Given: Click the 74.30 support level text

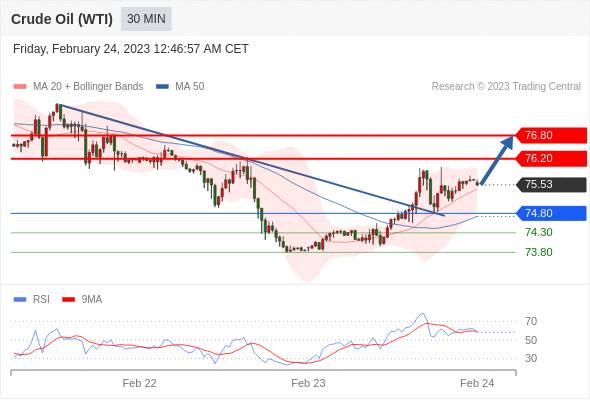Looking at the screenshot, I should (x=539, y=232).
